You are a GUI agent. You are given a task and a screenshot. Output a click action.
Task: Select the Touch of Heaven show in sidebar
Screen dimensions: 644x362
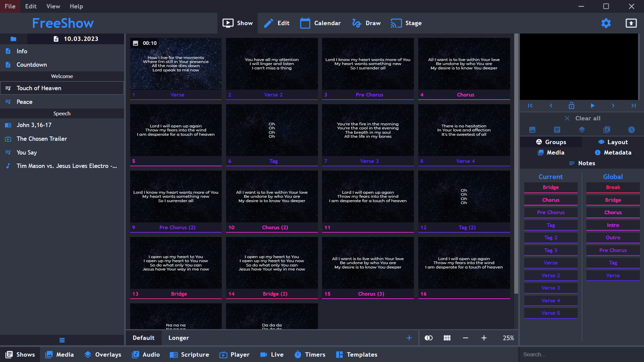[x=39, y=88]
